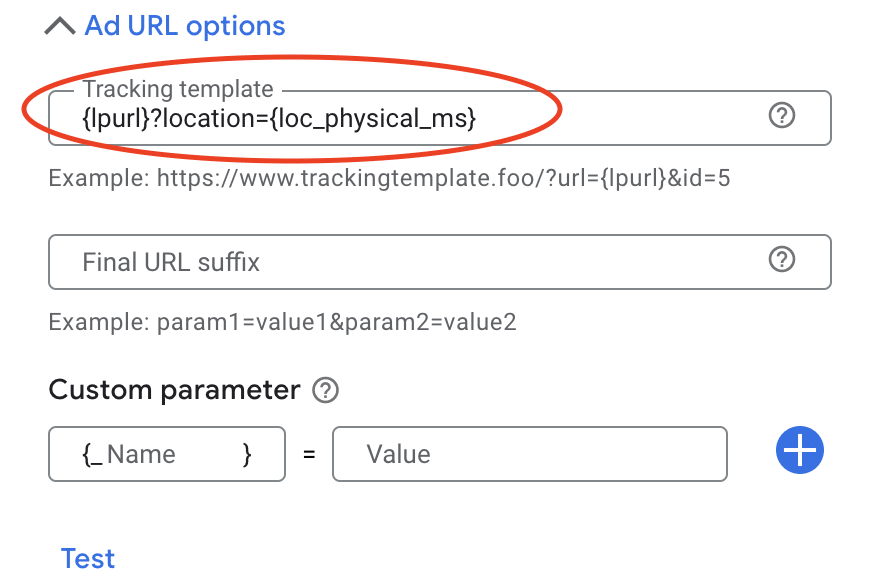Open help for Final URL suffix
Image resolution: width=880 pixels, height=586 pixels.
coord(781,260)
